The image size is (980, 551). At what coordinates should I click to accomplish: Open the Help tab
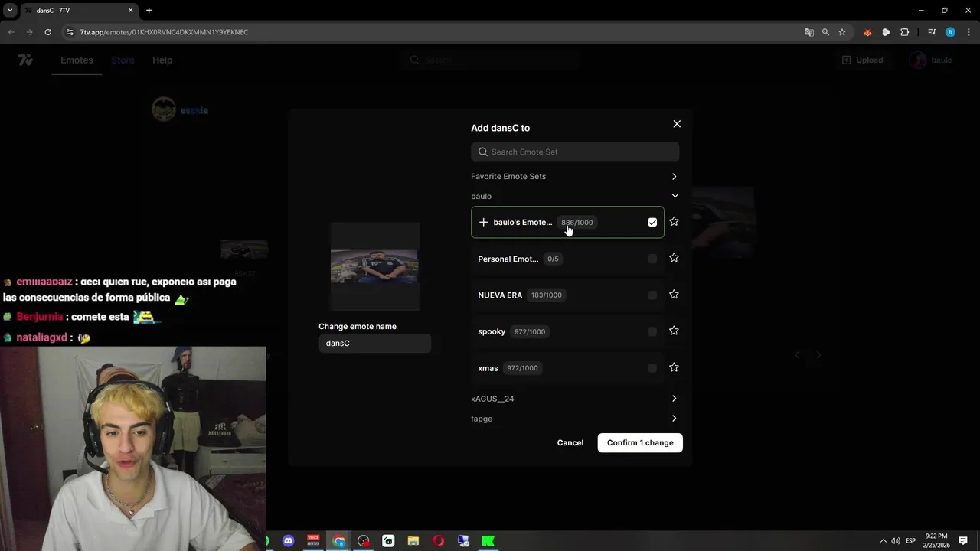click(162, 60)
